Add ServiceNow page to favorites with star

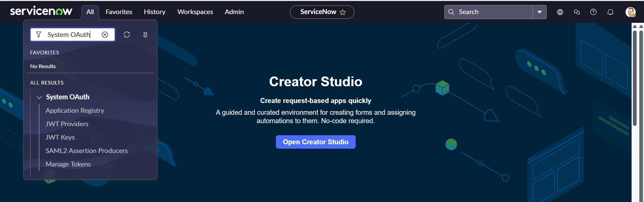pos(343,12)
